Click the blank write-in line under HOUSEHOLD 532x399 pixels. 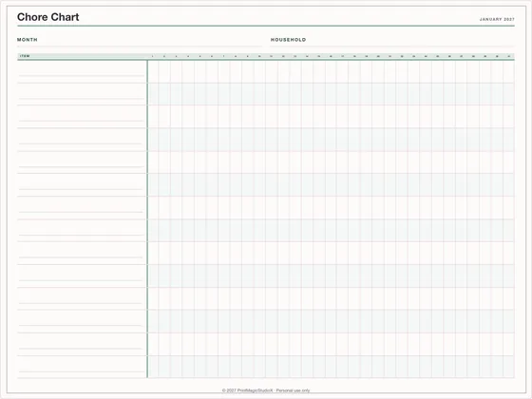pos(392,47)
